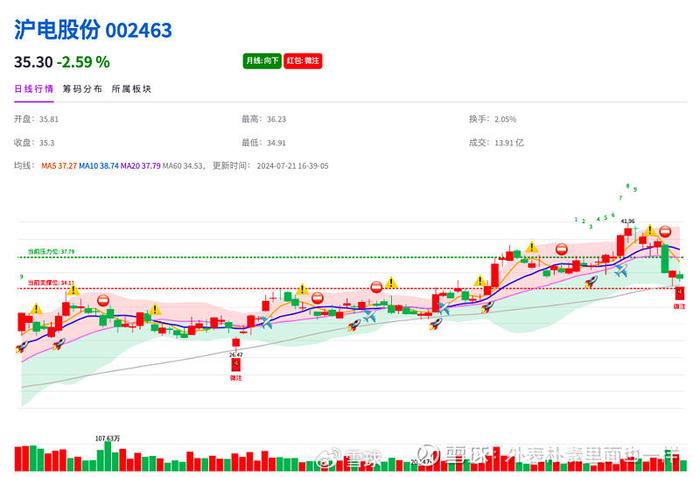Click the no-entry sign above the latest falling candles
Image resolution: width=700 pixels, height=477 pixels.
click(x=665, y=232)
